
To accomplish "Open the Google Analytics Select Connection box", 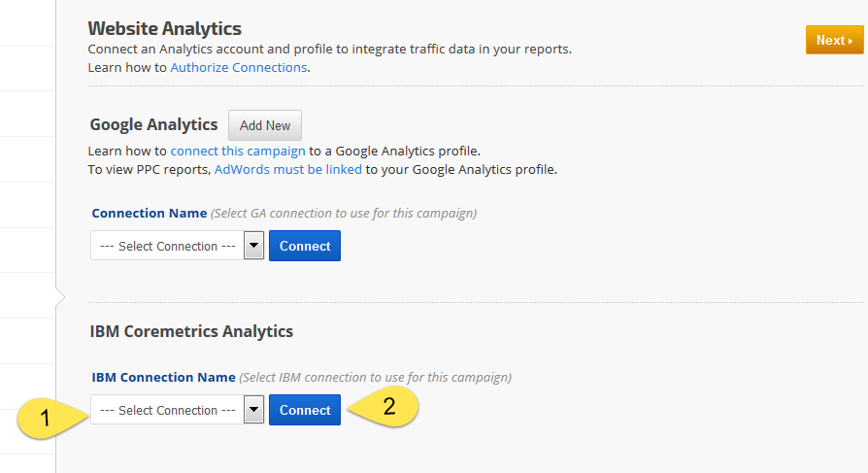I will [x=166, y=246].
